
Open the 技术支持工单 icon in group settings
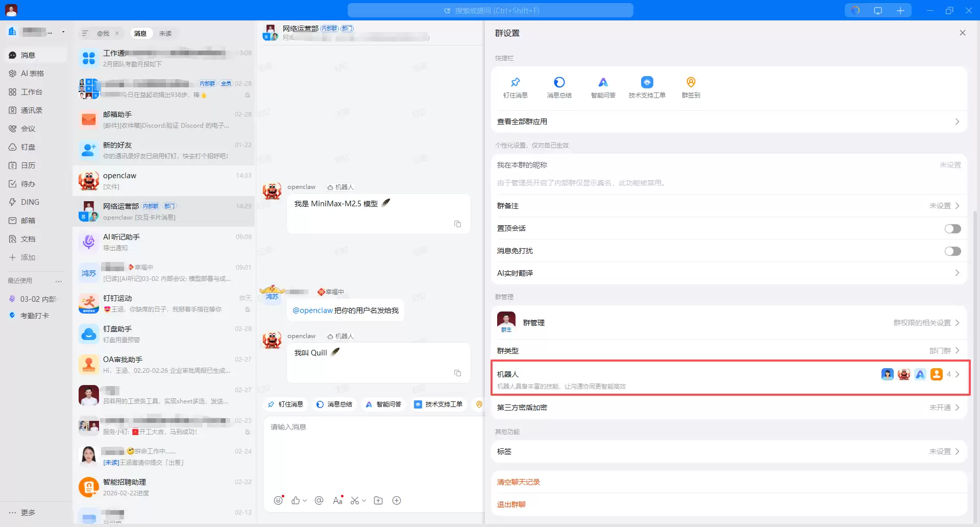click(x=647, y=83)
